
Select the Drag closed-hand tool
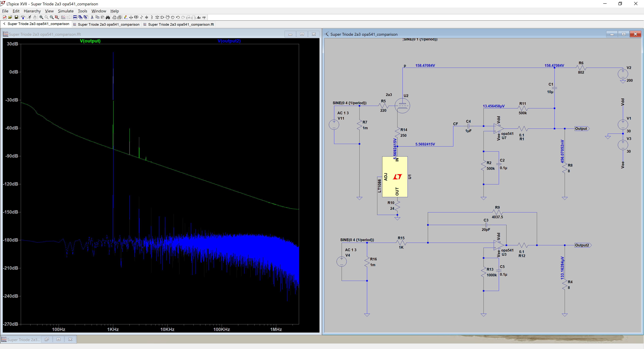click(x=173, y=17)
